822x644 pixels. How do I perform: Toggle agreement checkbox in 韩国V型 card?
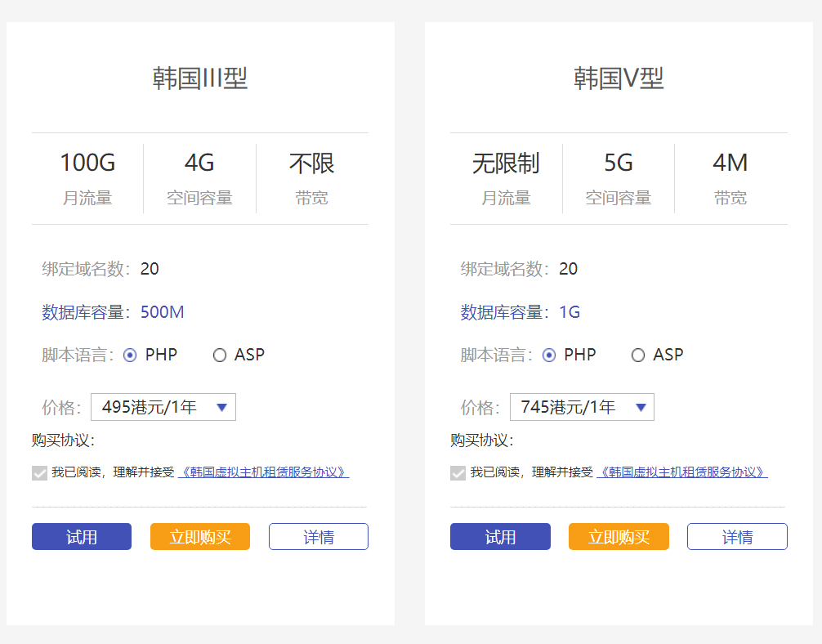coord(458,472)
